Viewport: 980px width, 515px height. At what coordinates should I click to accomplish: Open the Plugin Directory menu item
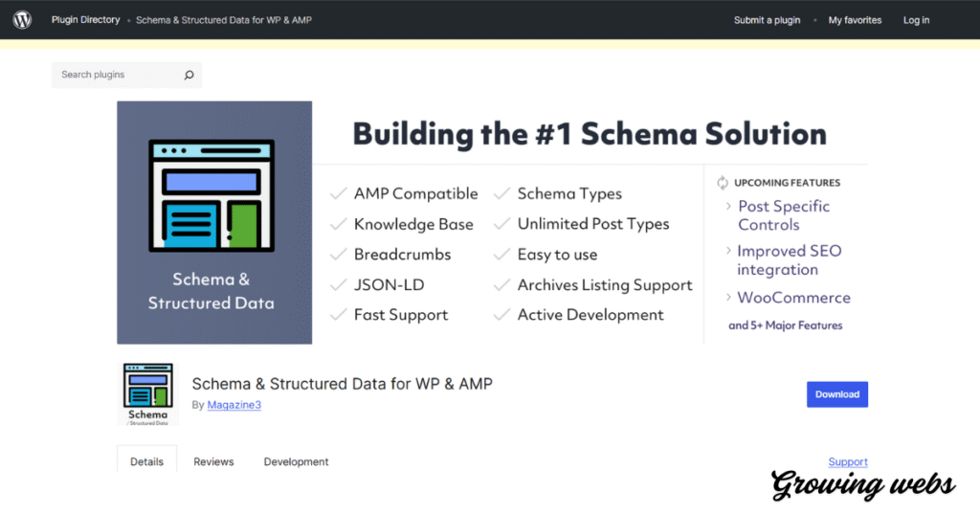point(85,20)
